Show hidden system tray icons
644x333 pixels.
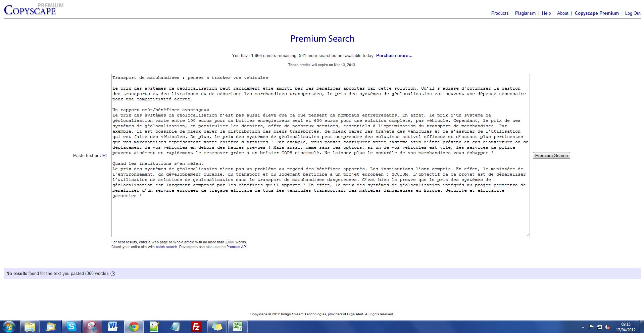point(583,327)
